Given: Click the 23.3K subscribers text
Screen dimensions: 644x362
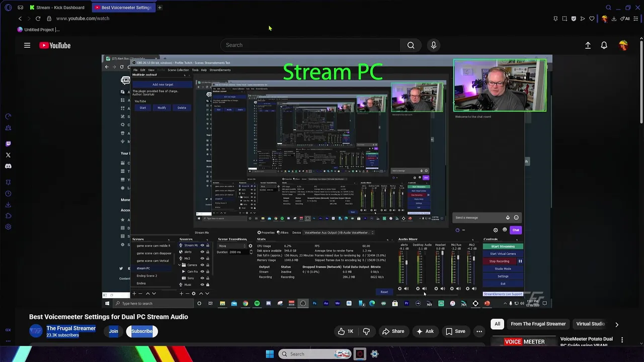Looking at the screenshot, I should [62, 335].
